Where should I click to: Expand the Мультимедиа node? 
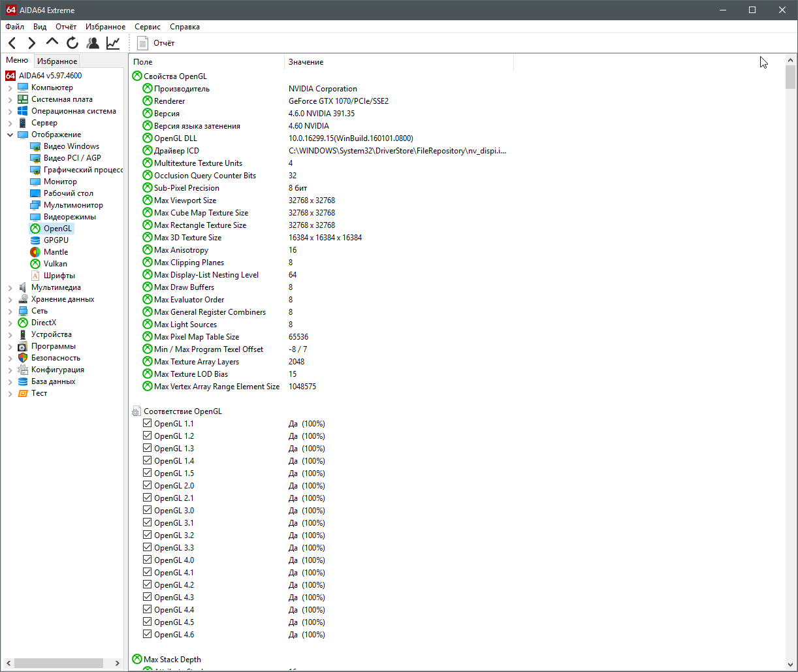(x=10, y=287)
